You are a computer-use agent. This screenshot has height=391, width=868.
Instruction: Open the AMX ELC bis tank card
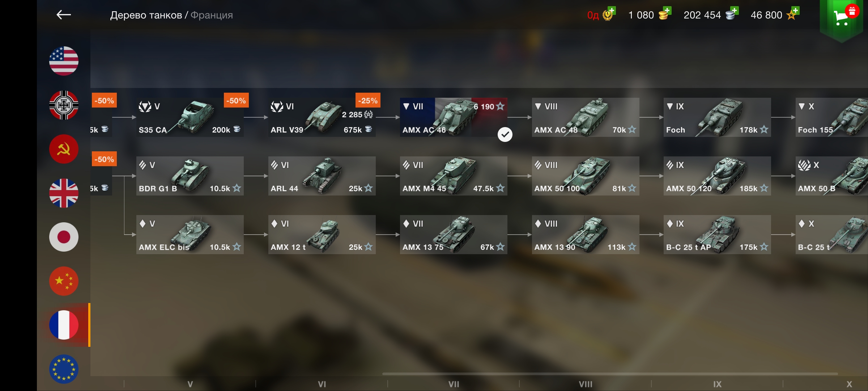190,235
